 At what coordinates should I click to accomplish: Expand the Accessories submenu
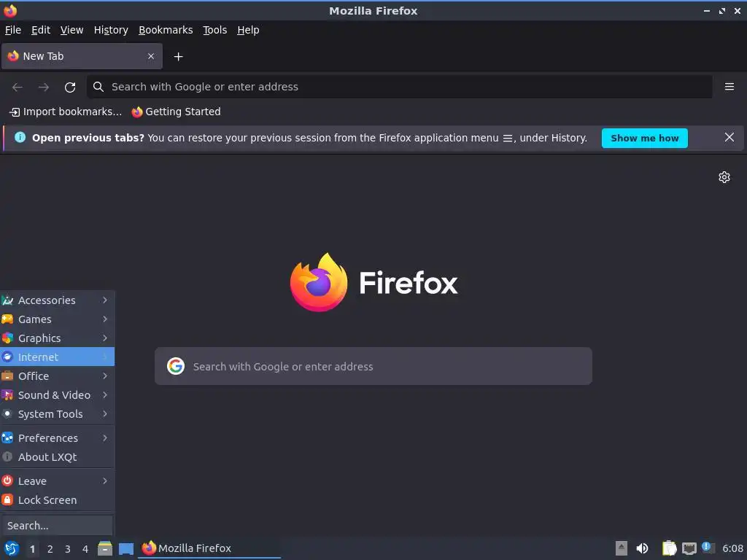coord(57,300)
